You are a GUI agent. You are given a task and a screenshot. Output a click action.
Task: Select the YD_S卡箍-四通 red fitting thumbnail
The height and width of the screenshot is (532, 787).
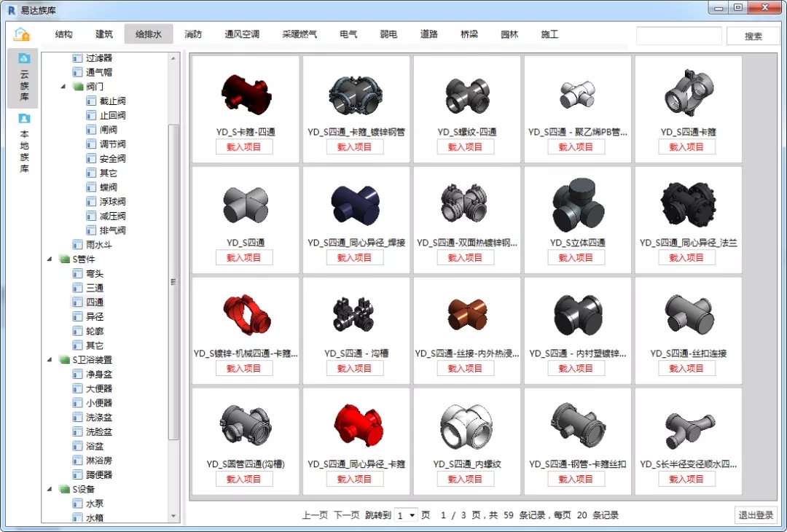246,93
